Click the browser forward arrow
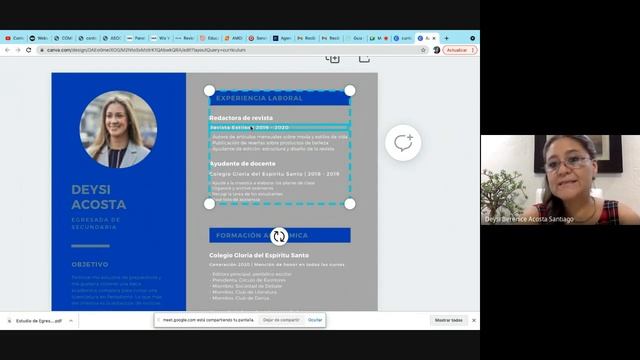640x360 pixels. point(18,50)
